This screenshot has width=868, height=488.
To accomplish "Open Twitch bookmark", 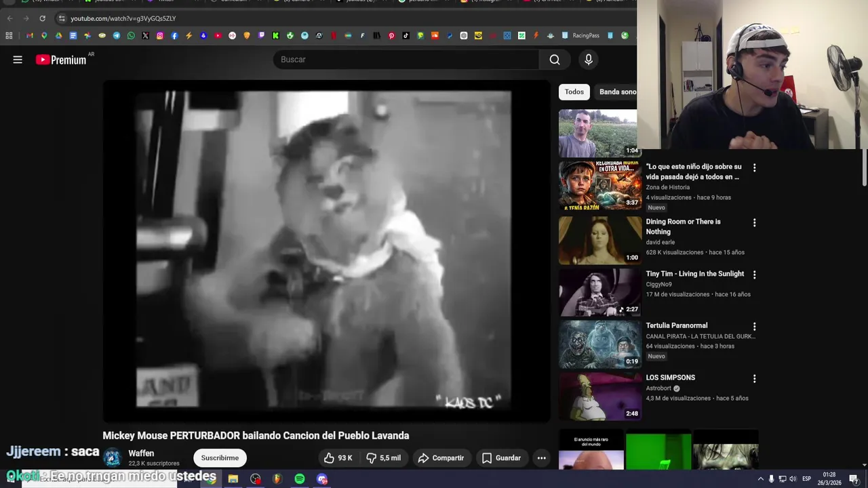I will pos(261,35).
